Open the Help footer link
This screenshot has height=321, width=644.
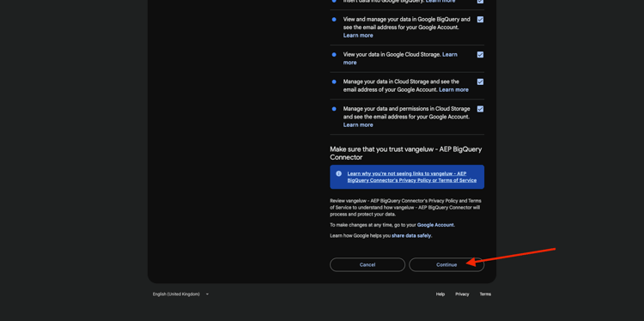(x=440, y=294)
